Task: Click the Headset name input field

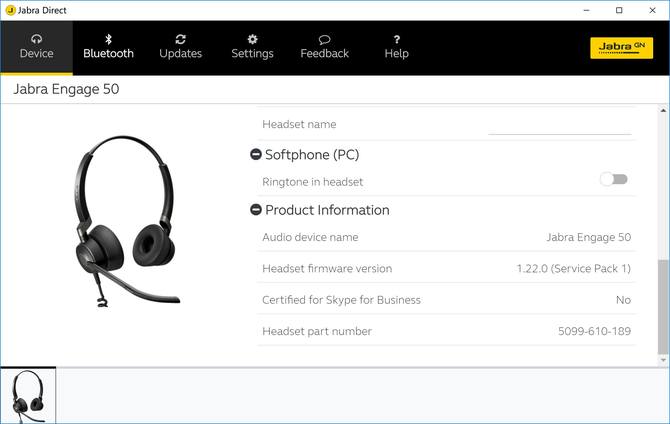Action: click(560, 126)
